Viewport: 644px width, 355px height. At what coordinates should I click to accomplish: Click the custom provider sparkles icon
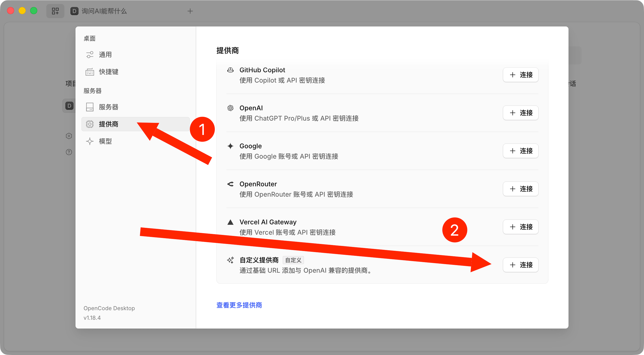pos(230,260)
